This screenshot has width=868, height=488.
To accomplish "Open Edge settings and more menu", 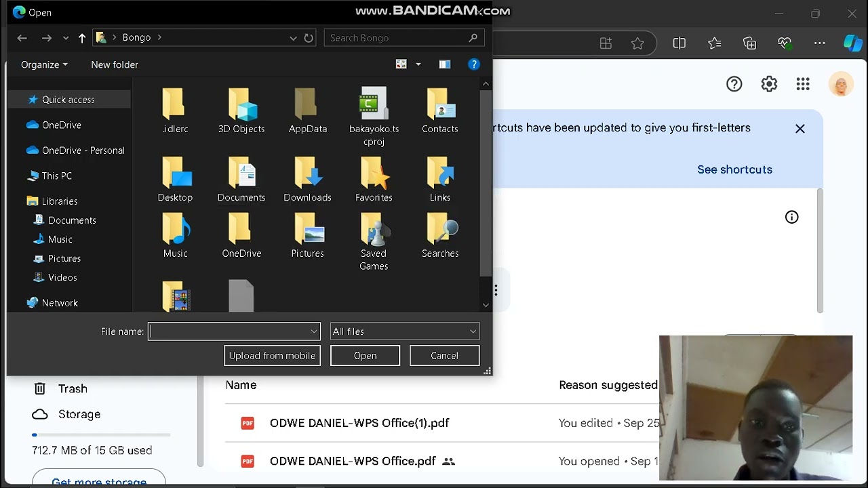I will (x=820, y=43).
